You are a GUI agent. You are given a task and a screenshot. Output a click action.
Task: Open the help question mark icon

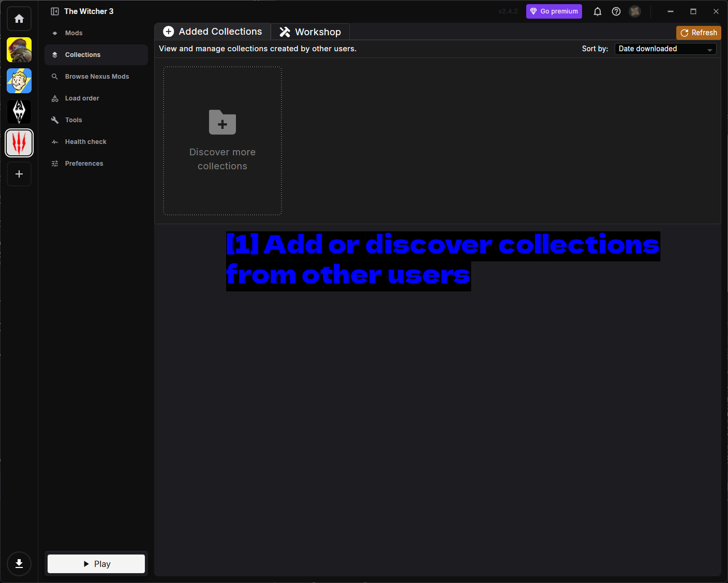[616, 11]
